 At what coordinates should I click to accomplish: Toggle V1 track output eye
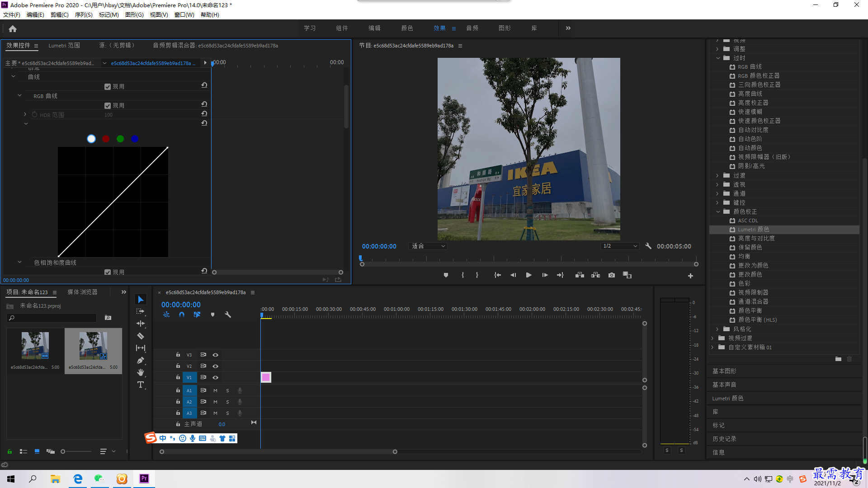(216, 378)
